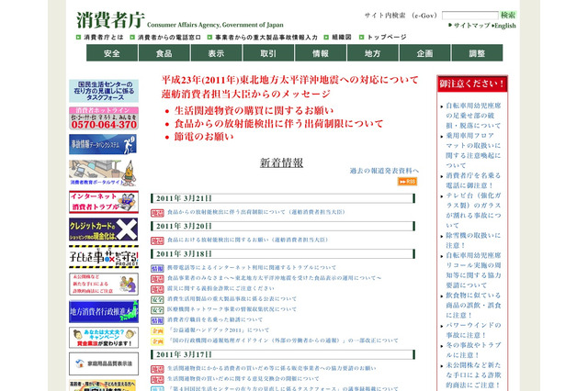The image size is (588, 391).
Task: Open 除雪機の取扱いに注意 link
Action: (473, 240)
